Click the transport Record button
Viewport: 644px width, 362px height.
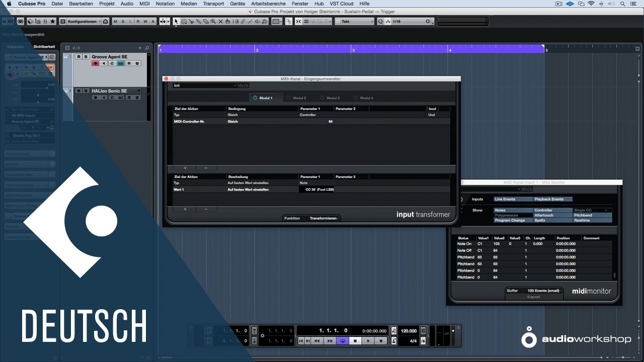381,340
